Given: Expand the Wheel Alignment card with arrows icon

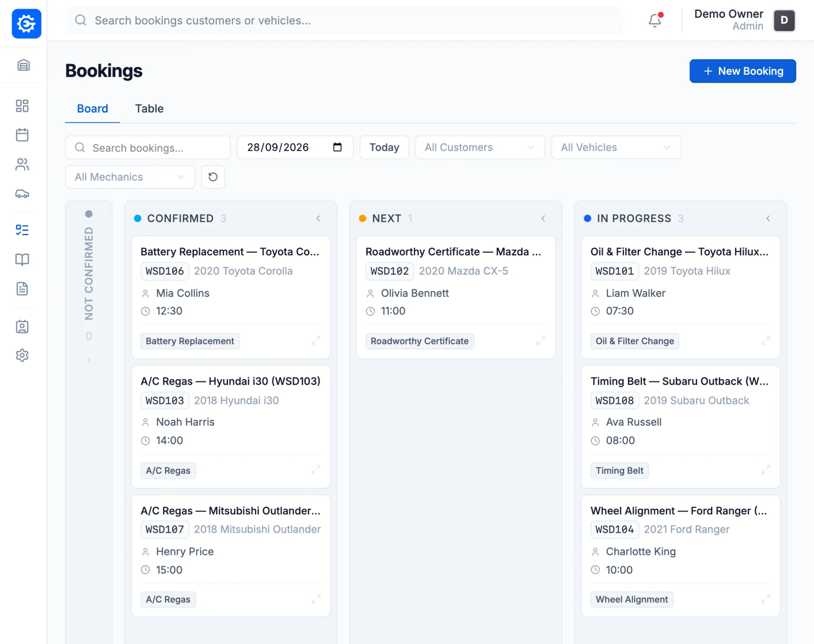Looking at the screenshot, I should tap(766, 599).
